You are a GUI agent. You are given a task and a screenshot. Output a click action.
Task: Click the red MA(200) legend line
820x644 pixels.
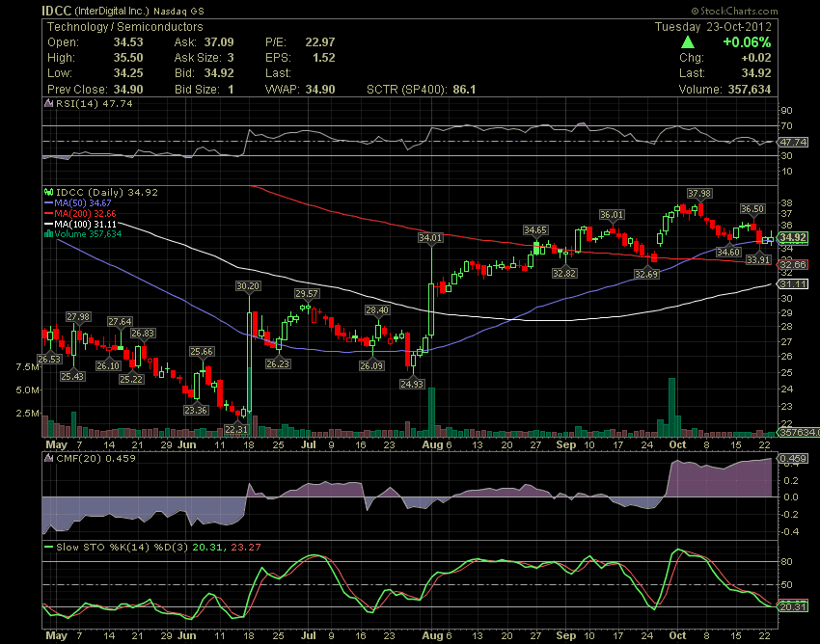pyautogui.click(x=49, y=213)
